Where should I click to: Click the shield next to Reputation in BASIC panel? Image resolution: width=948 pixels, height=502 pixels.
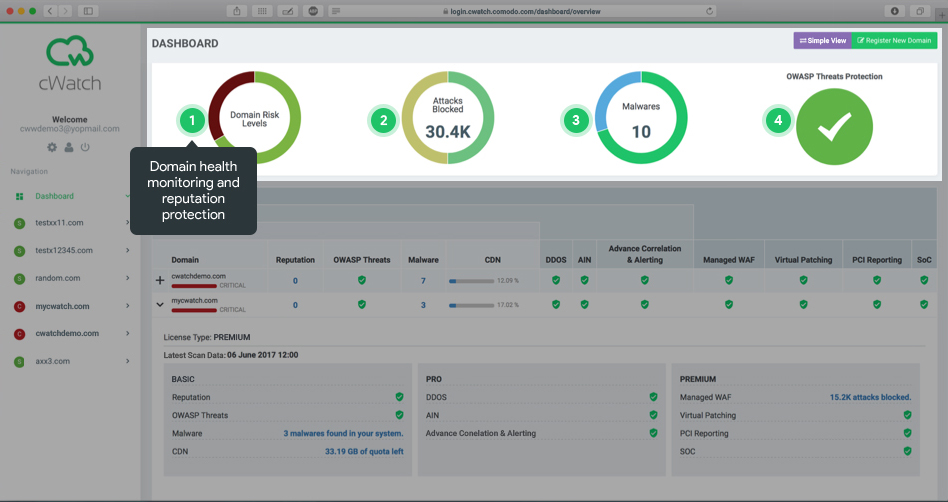[x=399, y=397]
